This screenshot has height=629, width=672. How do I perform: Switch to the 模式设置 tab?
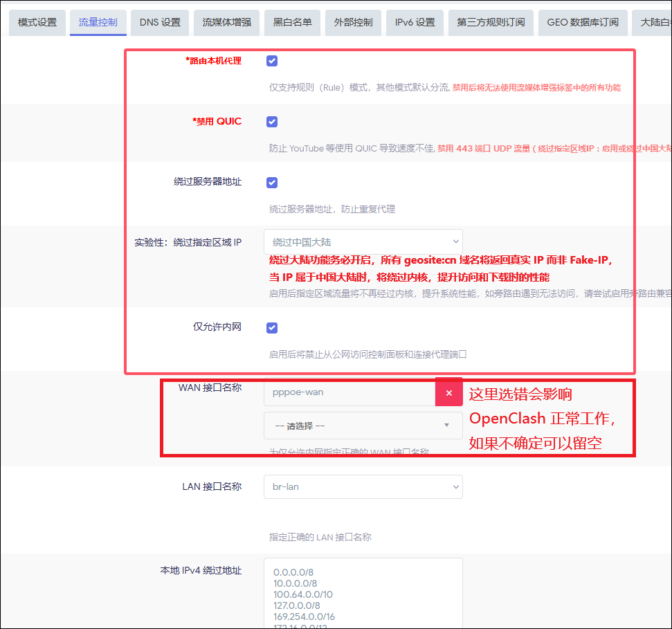(37, 22)
